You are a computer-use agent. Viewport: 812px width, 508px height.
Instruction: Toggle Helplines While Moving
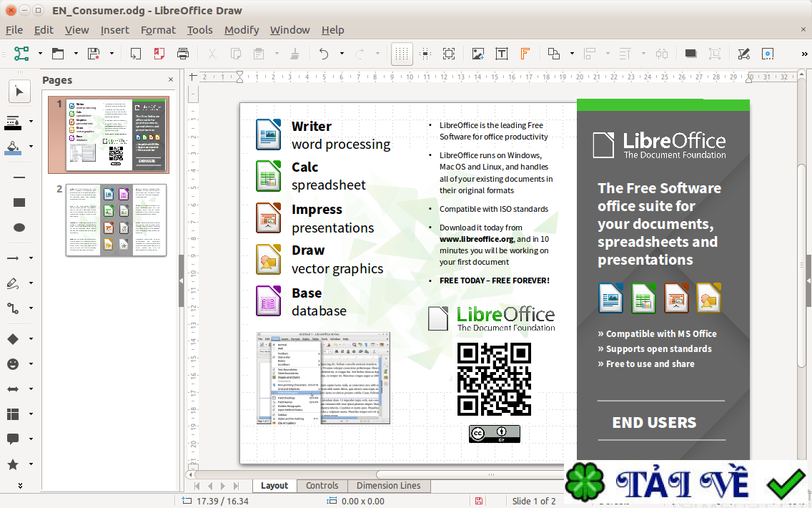pos(448,54)
